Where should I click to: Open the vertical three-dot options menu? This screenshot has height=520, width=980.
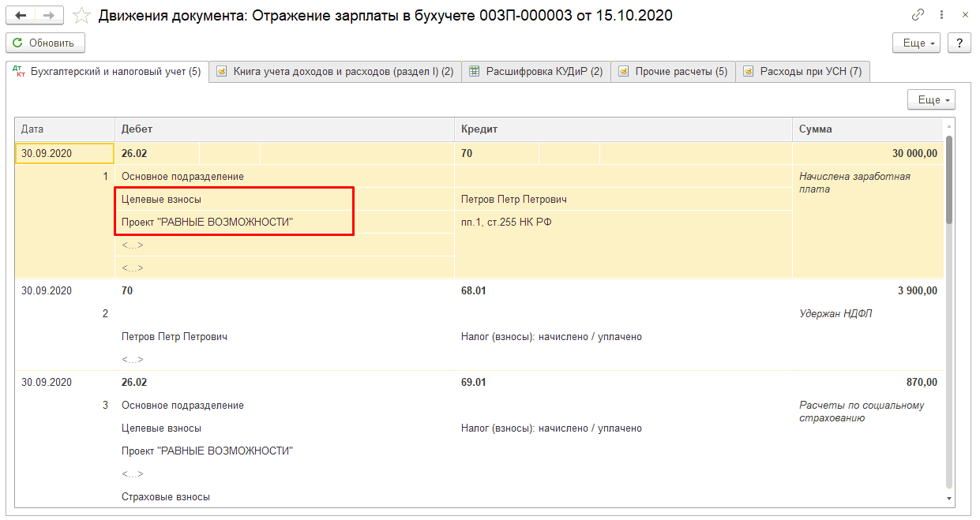(x=943, y=15)
